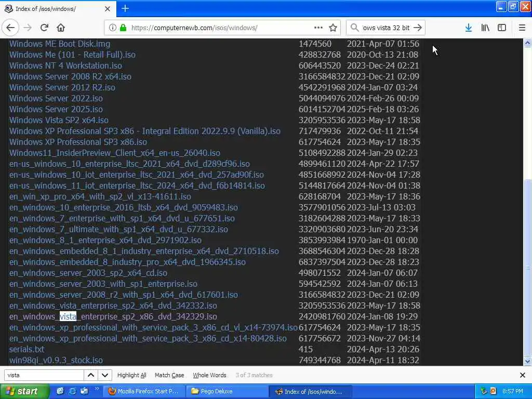Click the address bar URL
The width and height of the screenshot is (532, 399).
tap(194, 28)
